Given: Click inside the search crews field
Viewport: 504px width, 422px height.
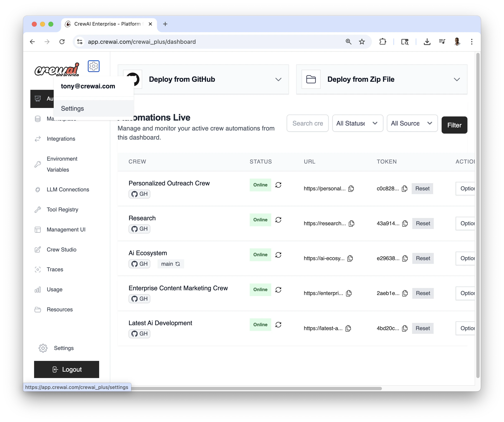Looking at the screenshot, I should click(307, 123).
